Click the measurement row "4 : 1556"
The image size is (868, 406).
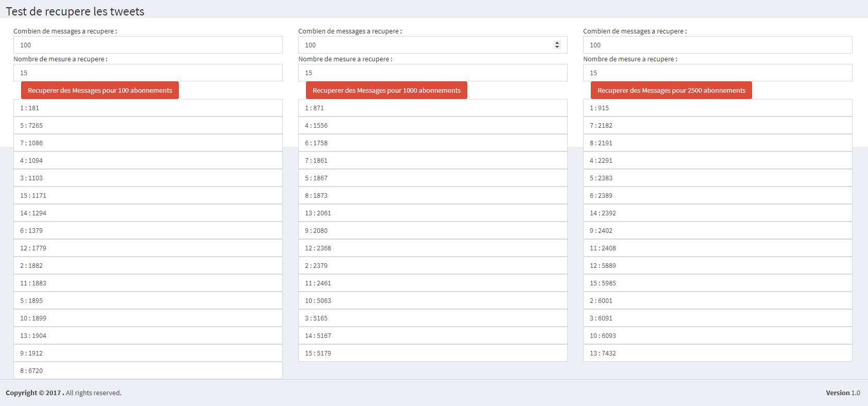point(433,125)
